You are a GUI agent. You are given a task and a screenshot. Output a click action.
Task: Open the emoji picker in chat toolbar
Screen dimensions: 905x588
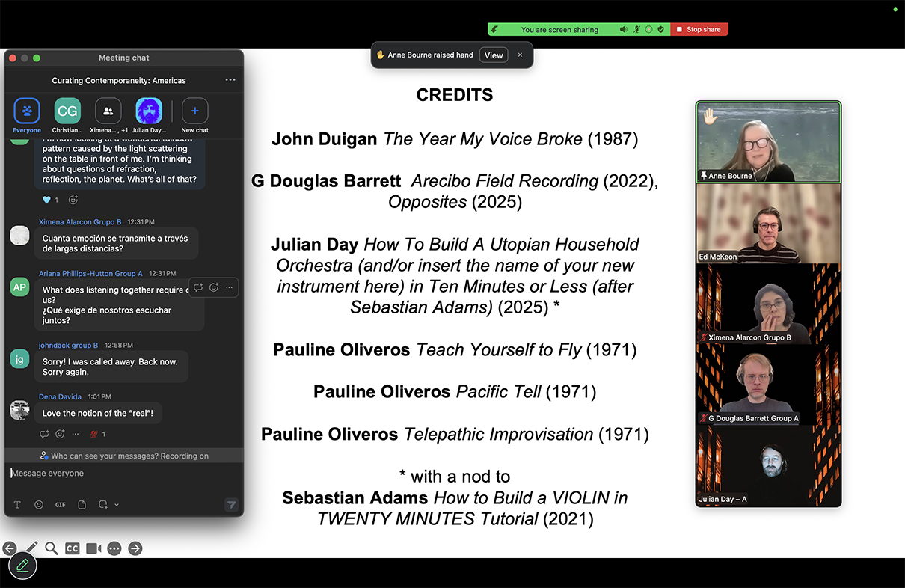click(x=39, y=505)
